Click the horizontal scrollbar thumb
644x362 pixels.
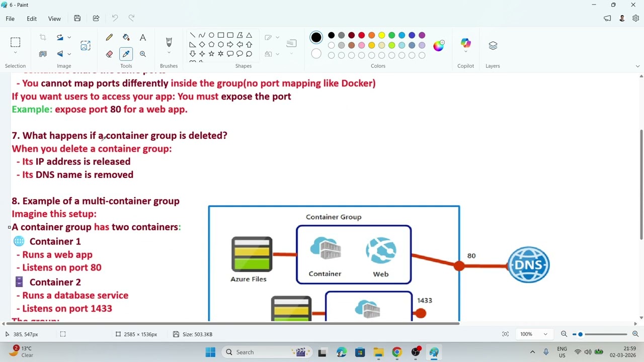234,323
